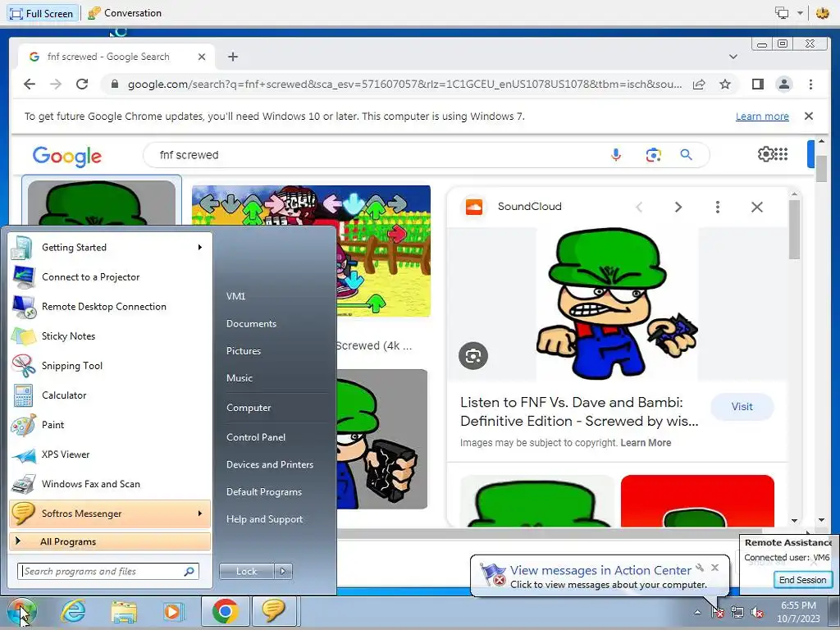The image size is (840, 630).
Task: Show next image in preview panel
Action: [x=678, y=207]
